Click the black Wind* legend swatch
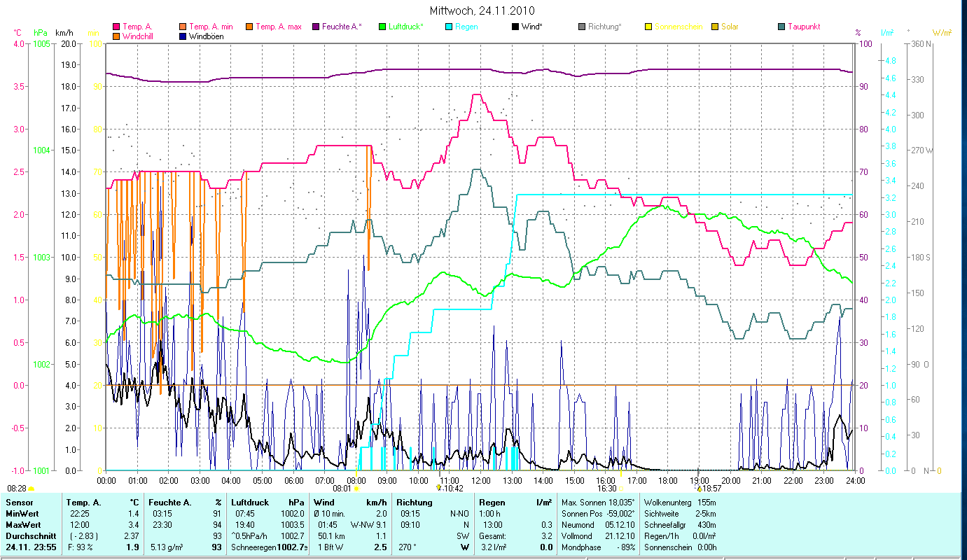The width and height of the screenshot is (967, 560). (x=515, y=27)
